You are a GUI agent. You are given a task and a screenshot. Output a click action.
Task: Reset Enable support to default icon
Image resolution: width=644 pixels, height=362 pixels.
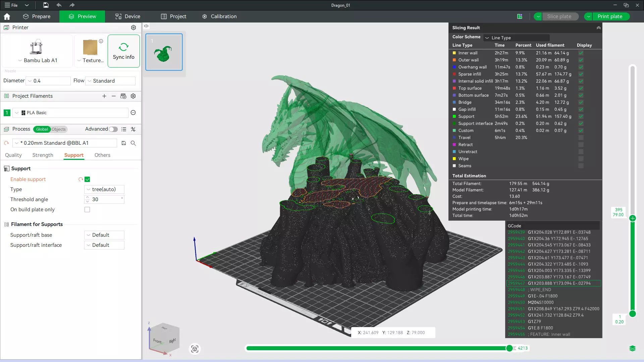[80, 179]
